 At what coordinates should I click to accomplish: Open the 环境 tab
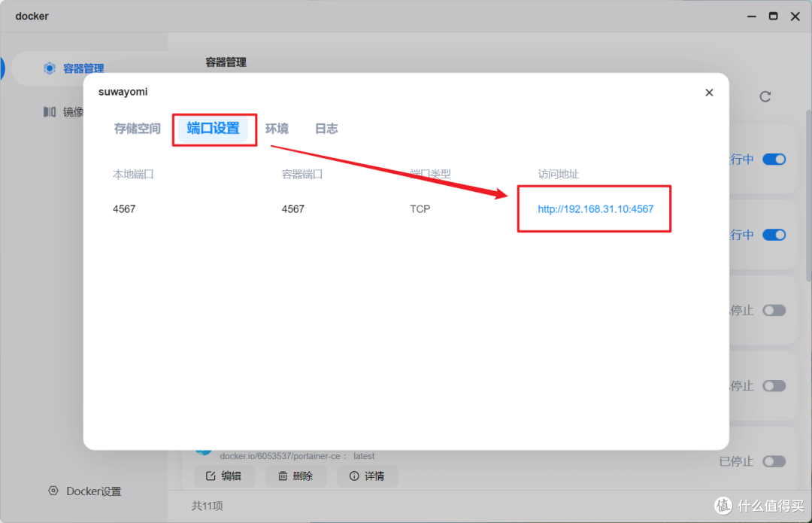click(277, 129)
